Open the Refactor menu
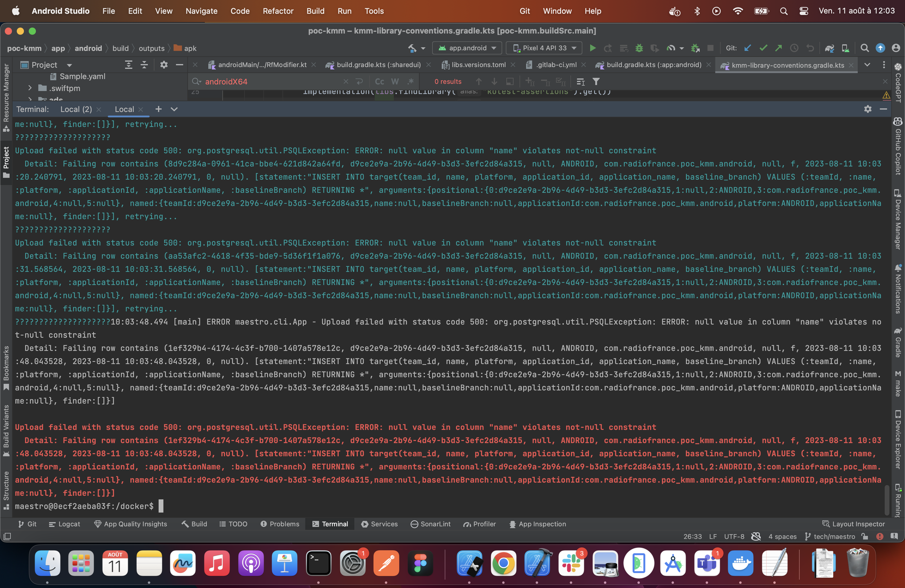The image size is (905, 588). pos(278,11)
